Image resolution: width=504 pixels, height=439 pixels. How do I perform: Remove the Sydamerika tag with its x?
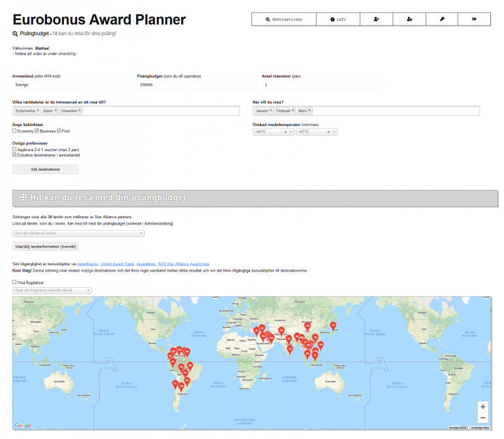tap(38, 110)
